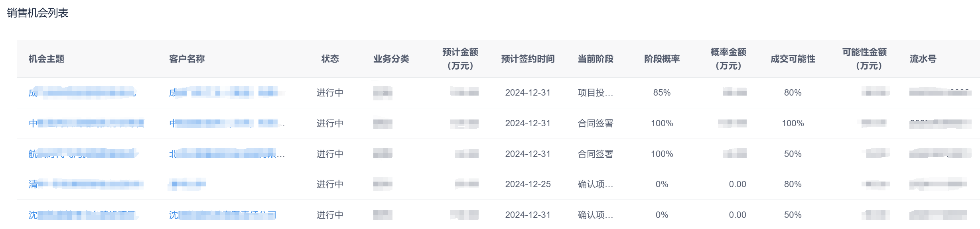Click the 预计签约时间 column header
The height and width of the screenshot is (229, 980).
(528, 59)
